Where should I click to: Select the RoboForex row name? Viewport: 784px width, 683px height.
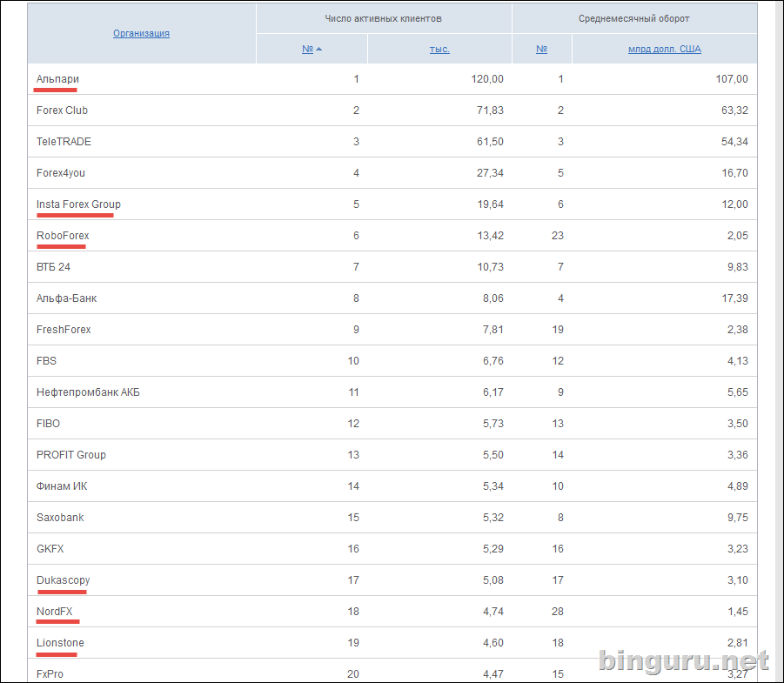click(x=63, y=236)
